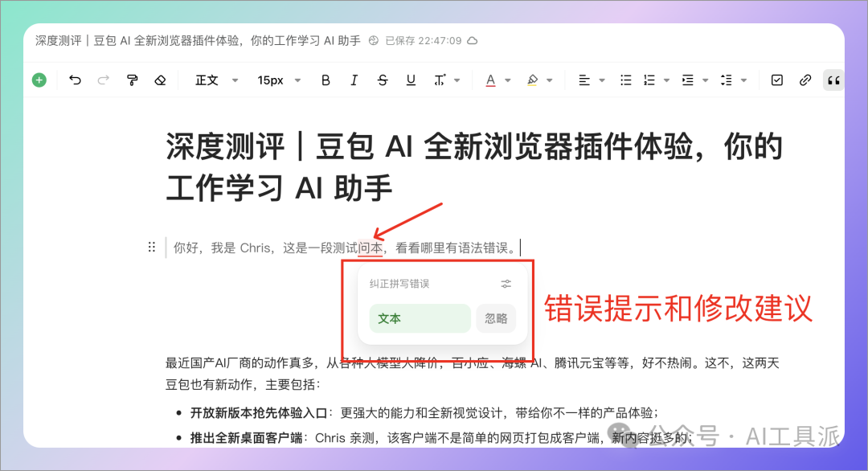Expand the line spacing options arrow
The image size is (868, 471).
coord(744,80)
